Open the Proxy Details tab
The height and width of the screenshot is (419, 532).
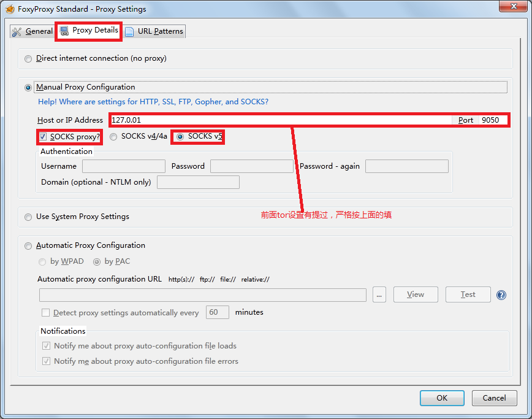pyautogui.click(x=88, y=31)
